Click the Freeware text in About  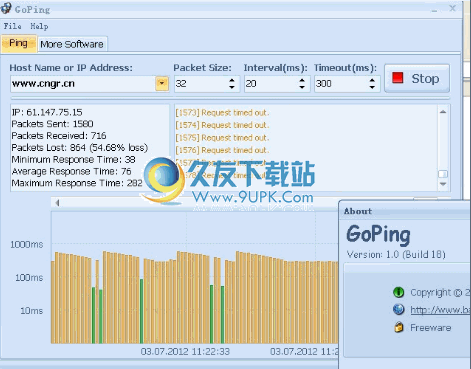[x=431, y=328]
